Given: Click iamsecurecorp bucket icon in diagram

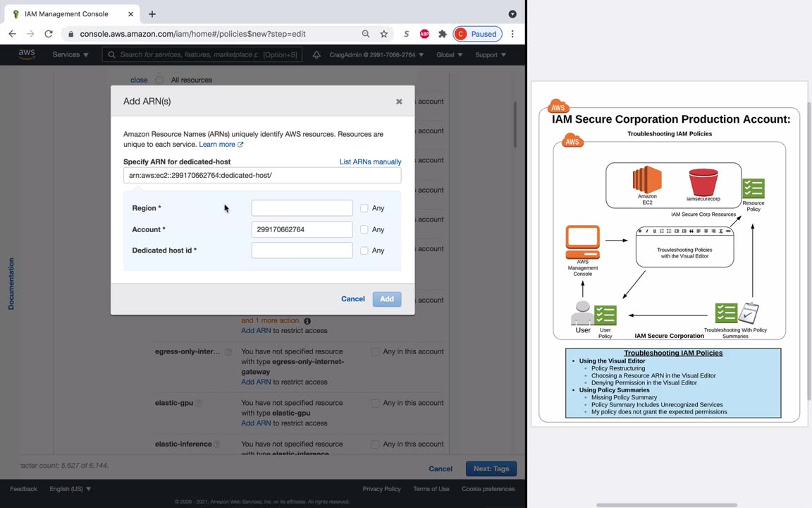Looking at the screenshot, I should pos(703,181).
